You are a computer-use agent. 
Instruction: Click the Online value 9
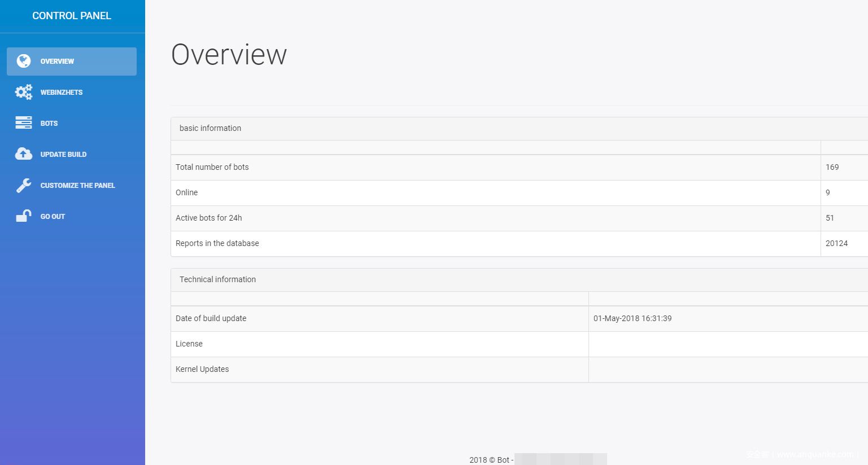click(828, 192)
